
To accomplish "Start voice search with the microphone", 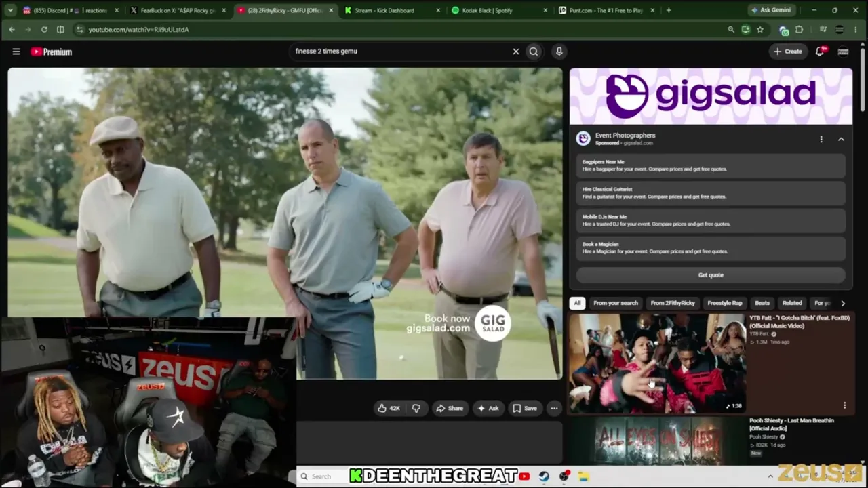I will 559,52.
